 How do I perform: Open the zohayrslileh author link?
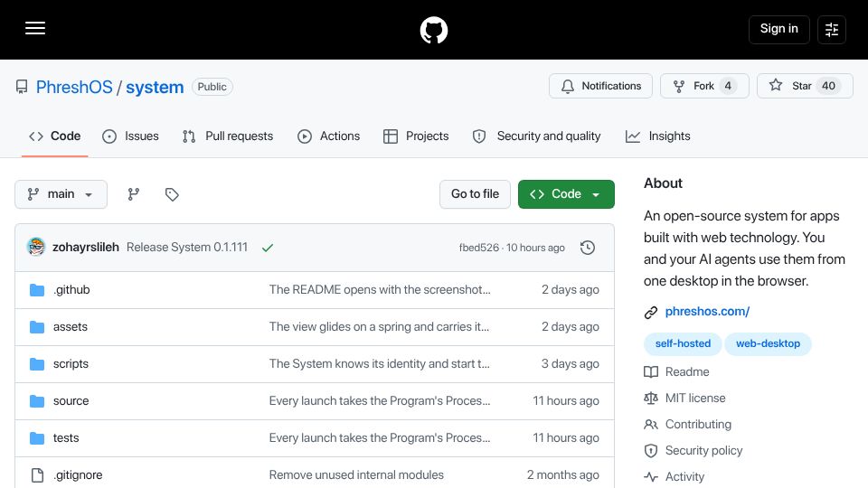(86, 248)
